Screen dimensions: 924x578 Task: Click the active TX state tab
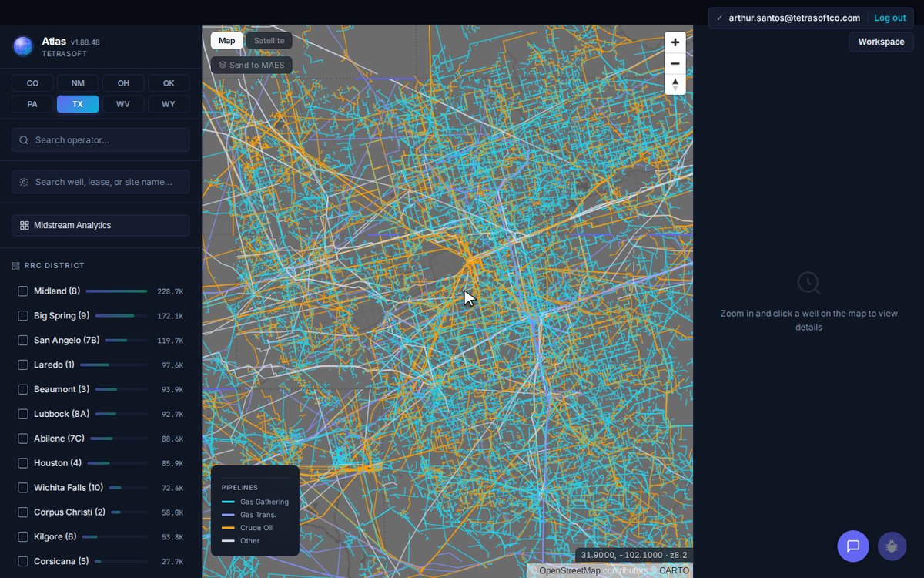click(x=78, y=104)
